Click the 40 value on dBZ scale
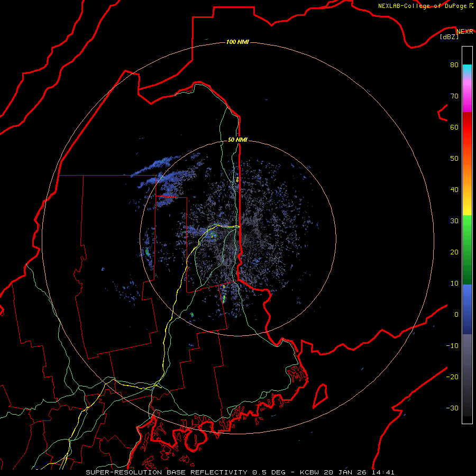Viewport: 476px width, 476px height. point(454,190)
